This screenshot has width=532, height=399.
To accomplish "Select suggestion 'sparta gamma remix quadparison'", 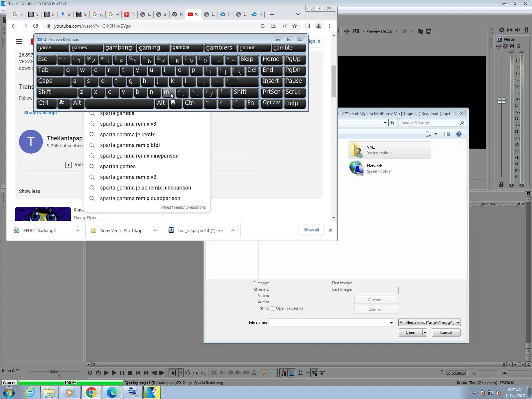I will point(147,199).
